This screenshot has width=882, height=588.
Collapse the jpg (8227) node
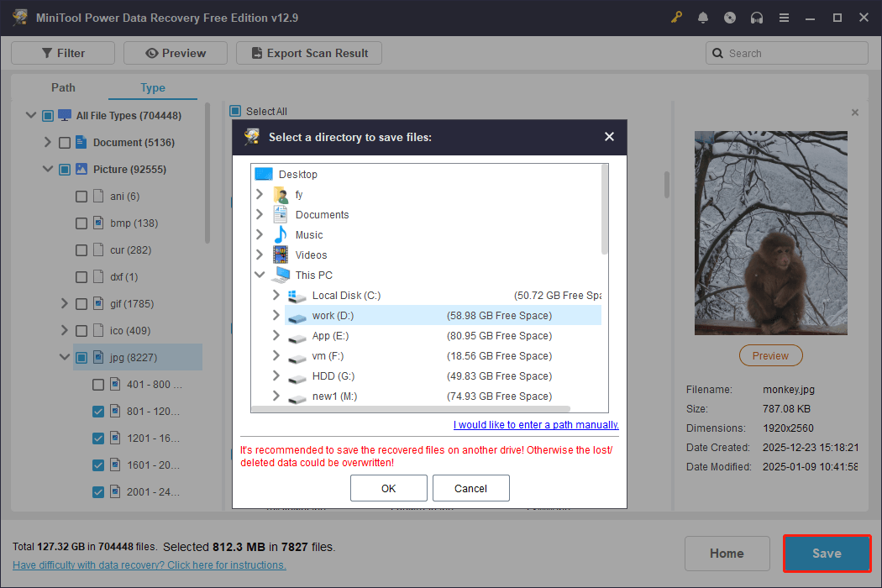[65, 357]
